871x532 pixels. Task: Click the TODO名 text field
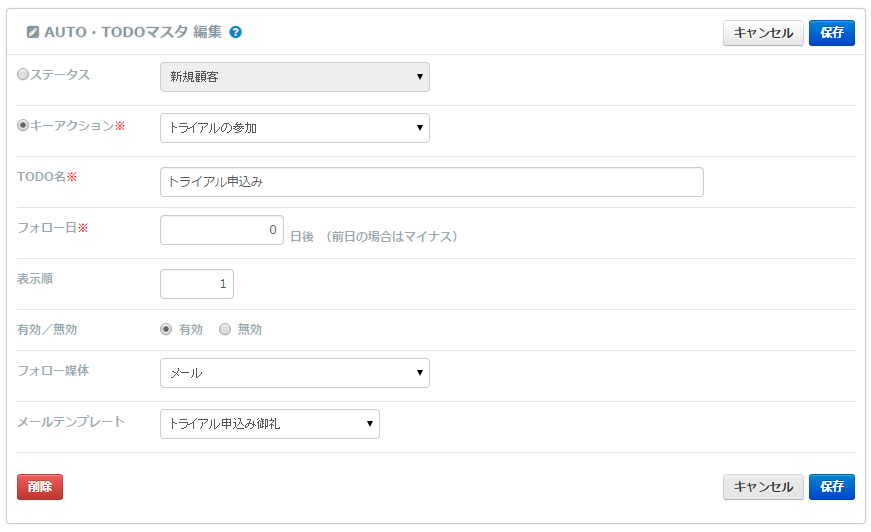pos(432,182)
